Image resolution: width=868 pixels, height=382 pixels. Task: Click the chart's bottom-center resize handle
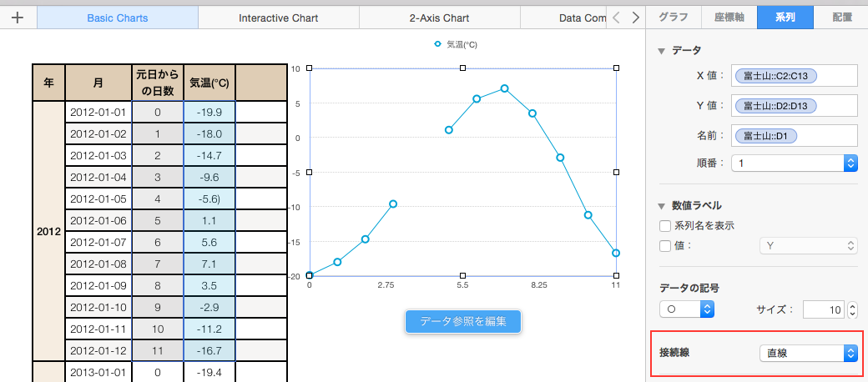click(463, 275)
